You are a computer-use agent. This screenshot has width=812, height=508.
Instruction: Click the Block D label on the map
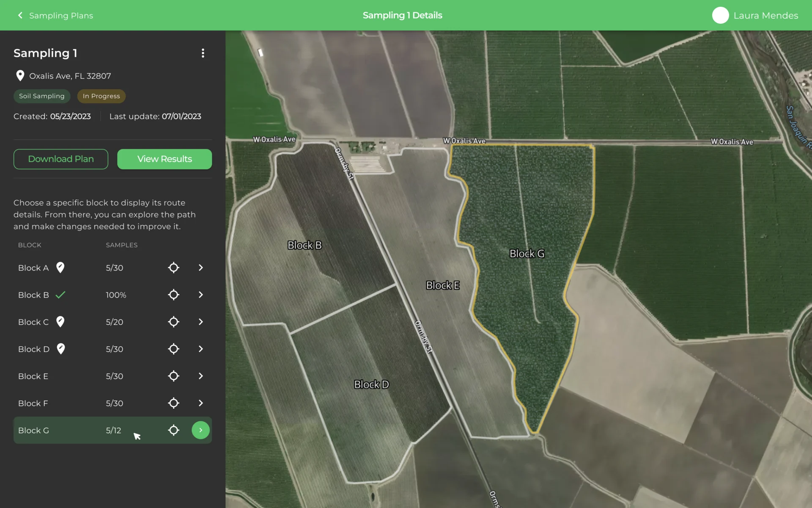(371, 384)
